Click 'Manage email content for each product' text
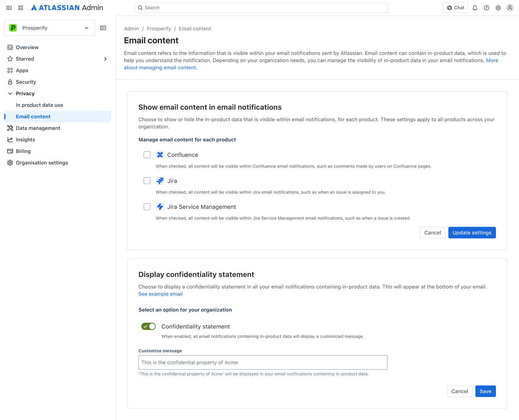Screen dimensions: 519x420 point(187,140)
